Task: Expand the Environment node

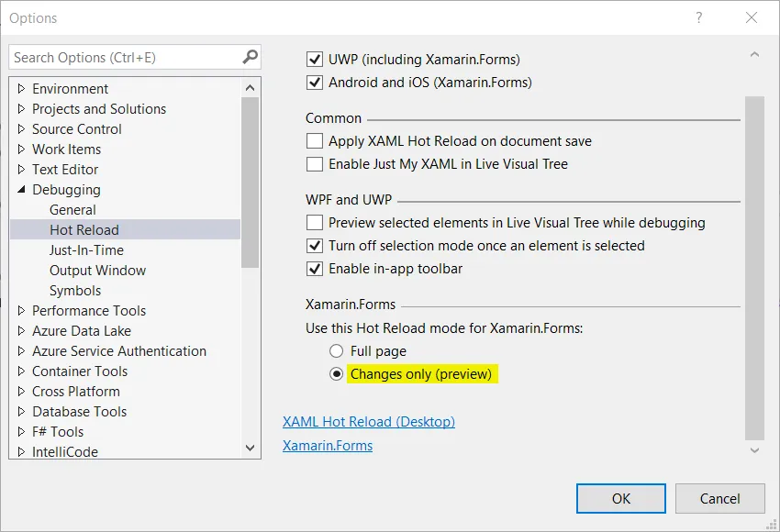Action: pos(22,89)
